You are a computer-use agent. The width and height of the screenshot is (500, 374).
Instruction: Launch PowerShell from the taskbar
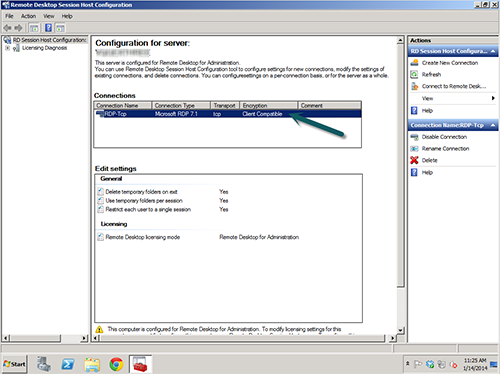click(x=68, y=364)
